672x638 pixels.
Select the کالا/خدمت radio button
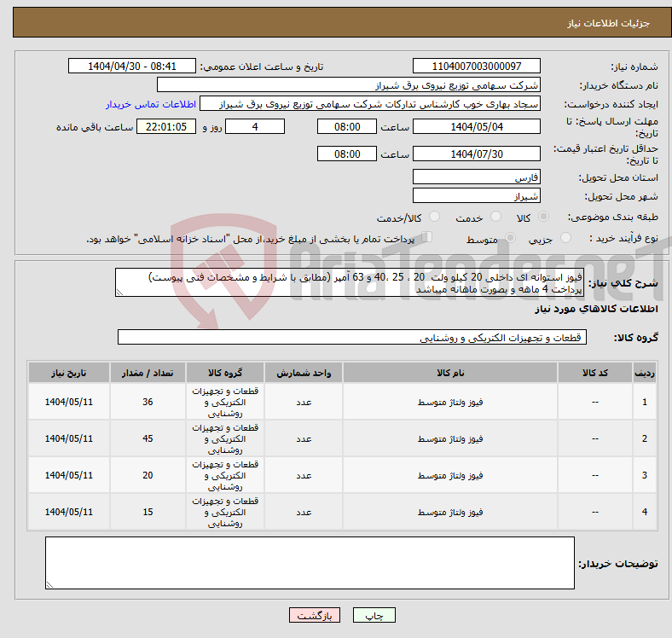435,218
